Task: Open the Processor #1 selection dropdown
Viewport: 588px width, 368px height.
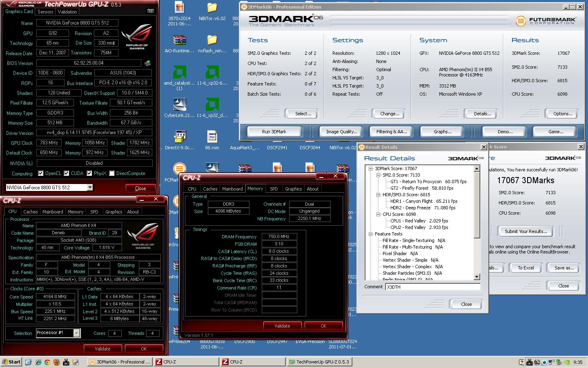Action: (x=76, y=333)
